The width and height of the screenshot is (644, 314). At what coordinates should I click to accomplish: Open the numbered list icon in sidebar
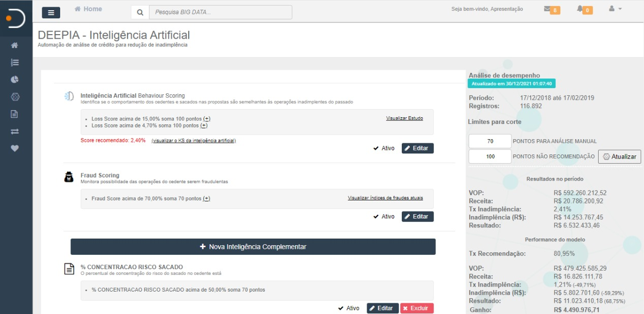click(x=15, y=62)
